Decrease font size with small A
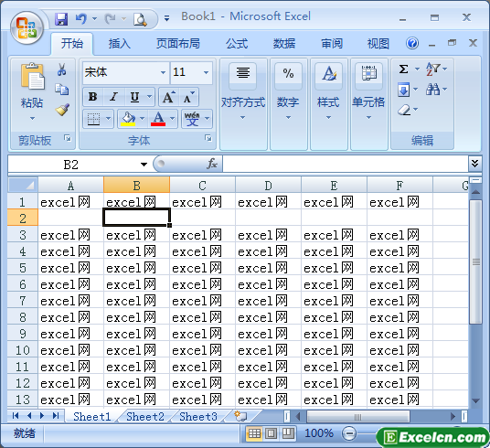 (188, 97)
